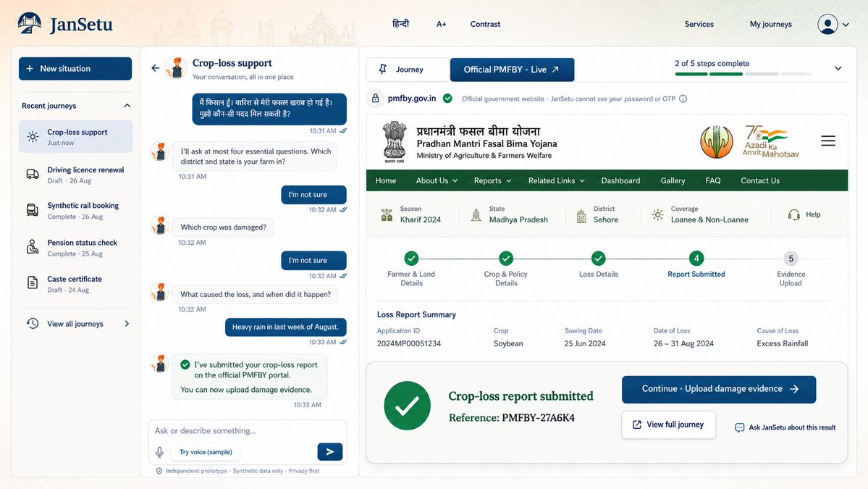
Task: Click the sun icon for Coverage
Action: [x=657, y=215]
